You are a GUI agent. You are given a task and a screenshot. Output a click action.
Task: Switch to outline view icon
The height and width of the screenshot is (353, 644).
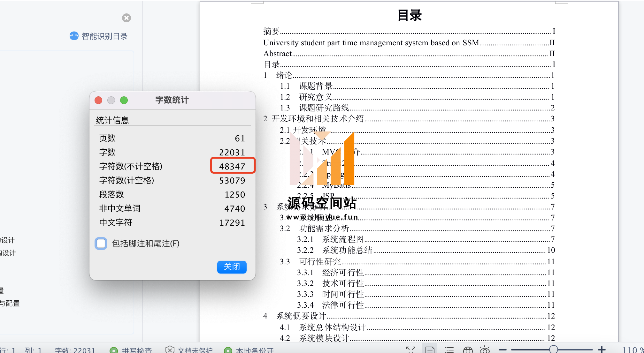click(x=449, y=350)
